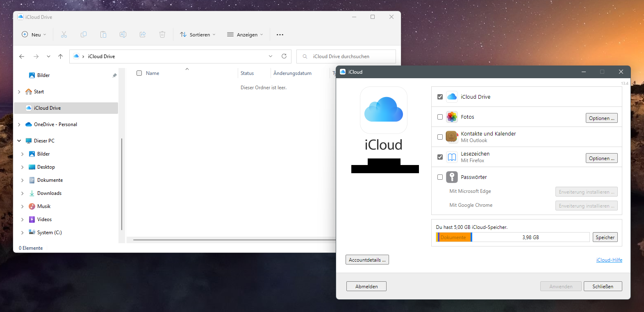Open the recent locations chevron beside navigation arrows
Viewport: 644px width, 312px height.
(x=48, y=57)
